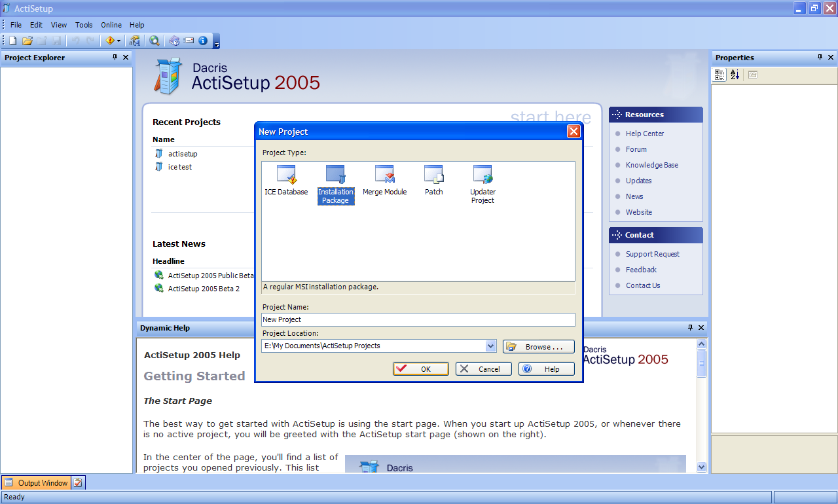The height and width of the screenshot is (504, 838).
Task: Open the Website link
Action: point(639,212)
